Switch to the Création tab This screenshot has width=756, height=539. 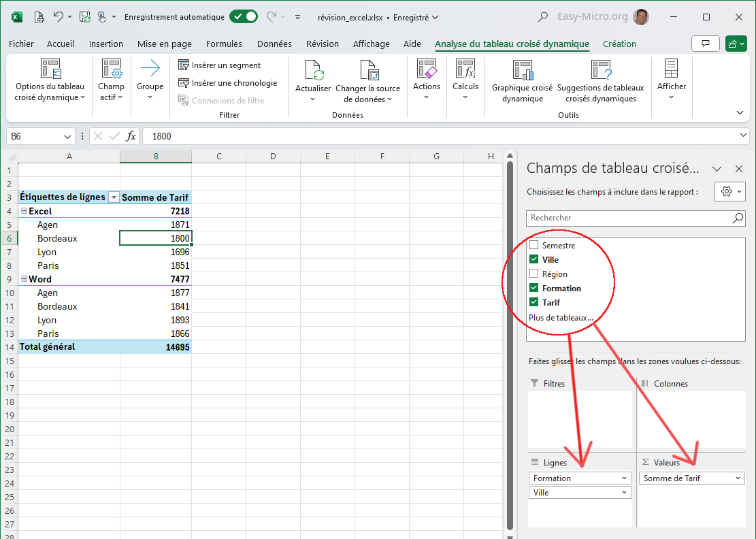click(x=619, y=44)
